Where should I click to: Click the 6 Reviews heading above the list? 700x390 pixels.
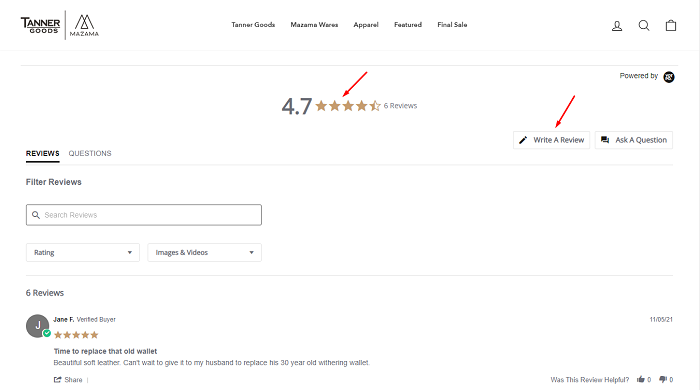pos(45,293)
